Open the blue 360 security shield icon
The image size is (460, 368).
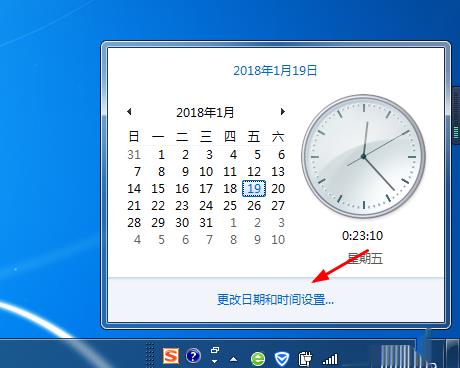pyautogui.click(x=282, y=359)
